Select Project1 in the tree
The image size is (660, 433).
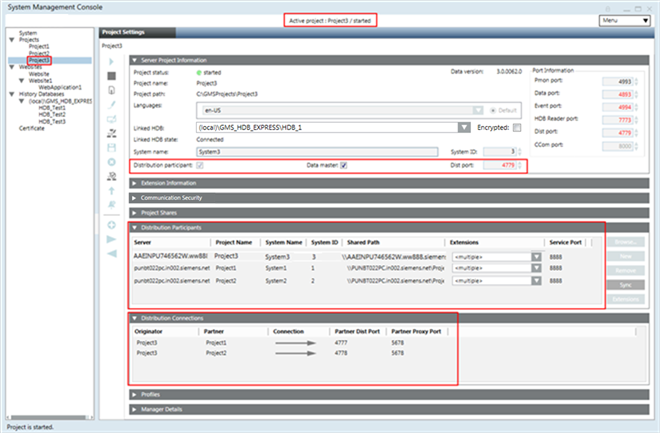point(39,46)
